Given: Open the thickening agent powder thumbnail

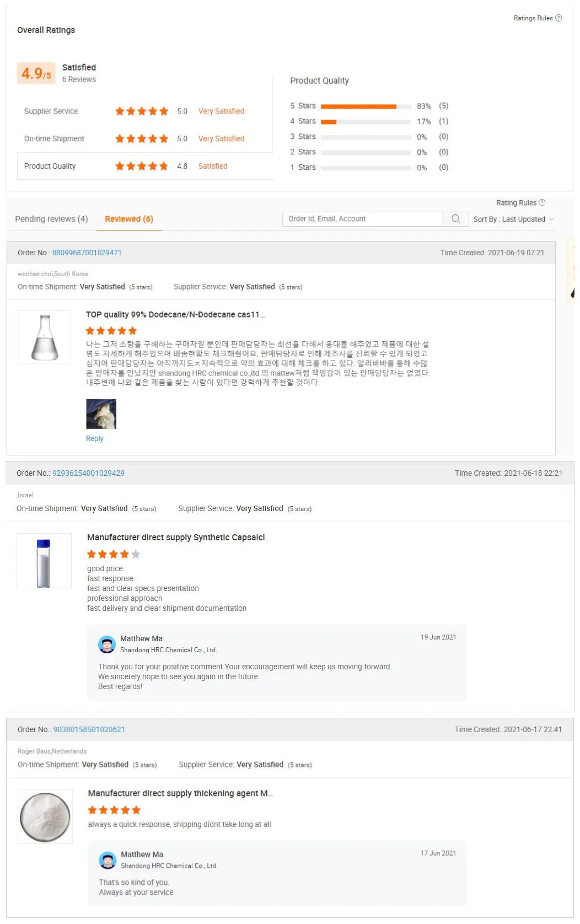Looking at the screenshot, I should [x=45, y=816].
